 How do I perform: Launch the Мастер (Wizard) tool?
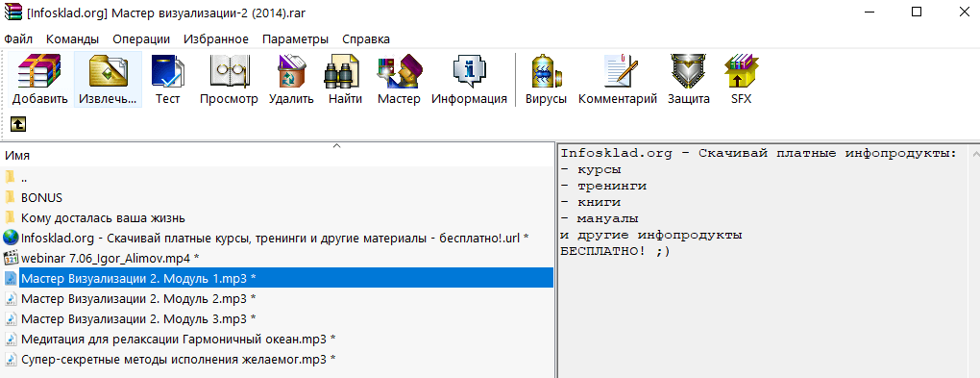click(x=399, y=71)
